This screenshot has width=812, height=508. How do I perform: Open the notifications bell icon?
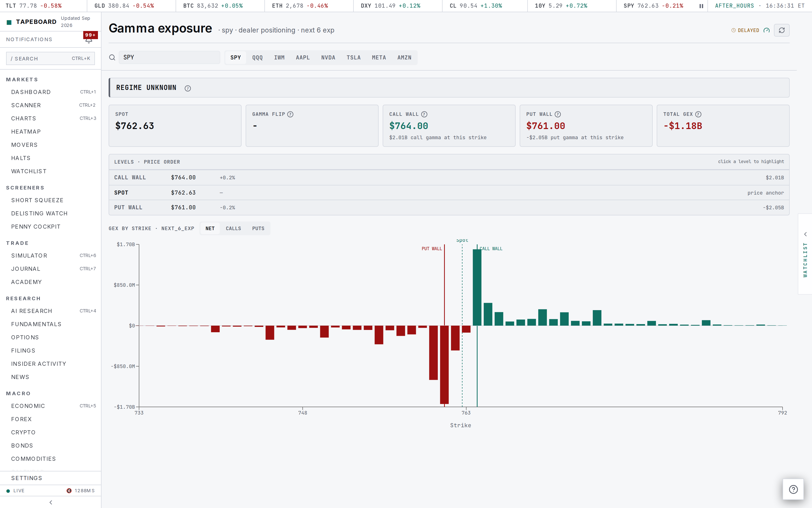(89, 40)
